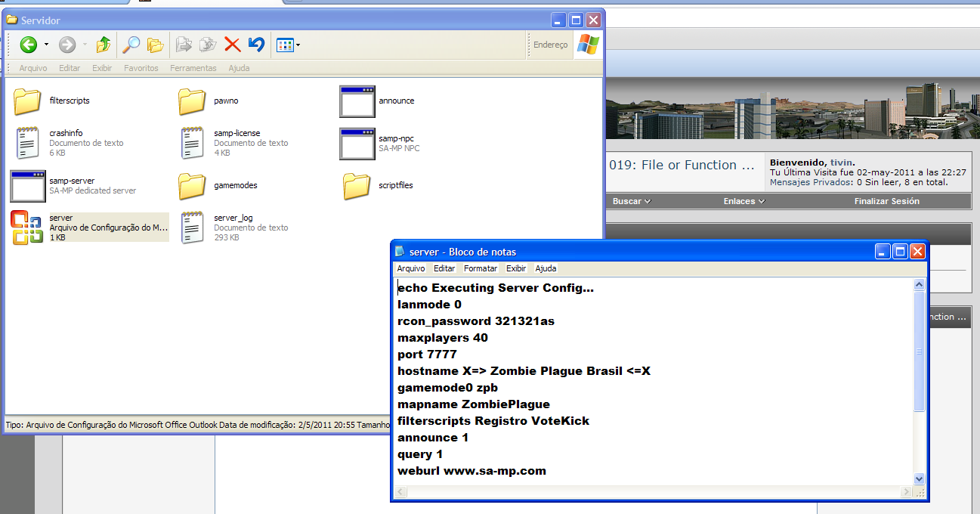Expand the Views dropdown arrow
980x514 pixels.
(x=298, y=45)
